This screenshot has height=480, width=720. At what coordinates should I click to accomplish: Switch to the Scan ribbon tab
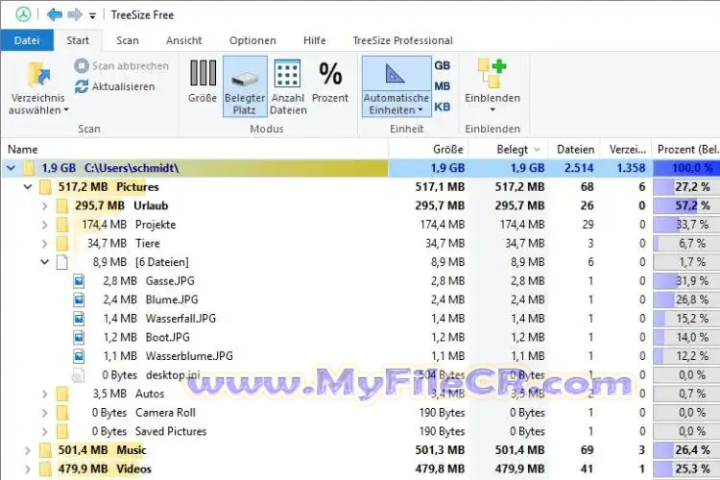pos(127,40)
